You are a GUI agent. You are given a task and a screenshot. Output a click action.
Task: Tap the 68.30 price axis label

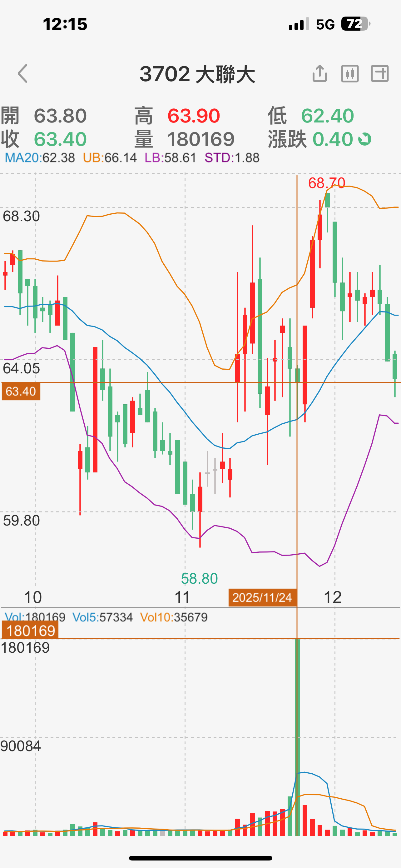(21, 216)
